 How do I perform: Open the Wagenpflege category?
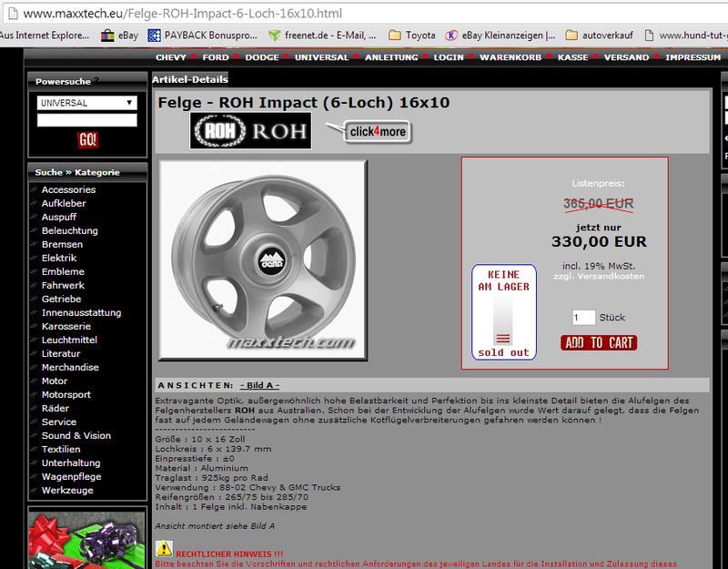click(x=71, y=476)
